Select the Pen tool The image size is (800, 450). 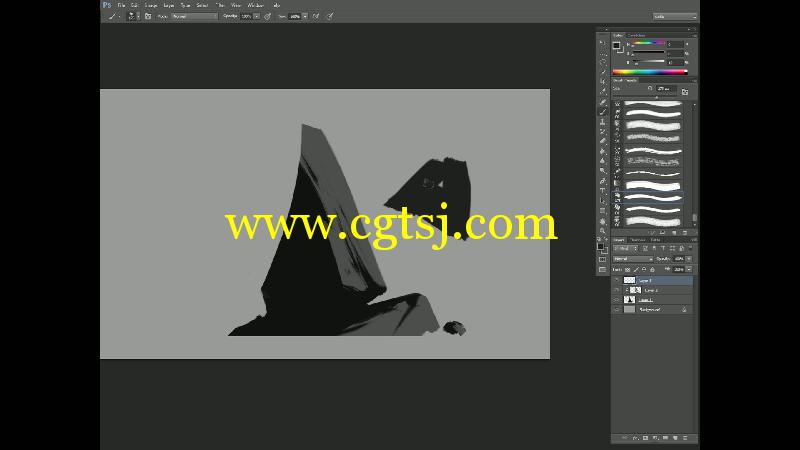603,181
